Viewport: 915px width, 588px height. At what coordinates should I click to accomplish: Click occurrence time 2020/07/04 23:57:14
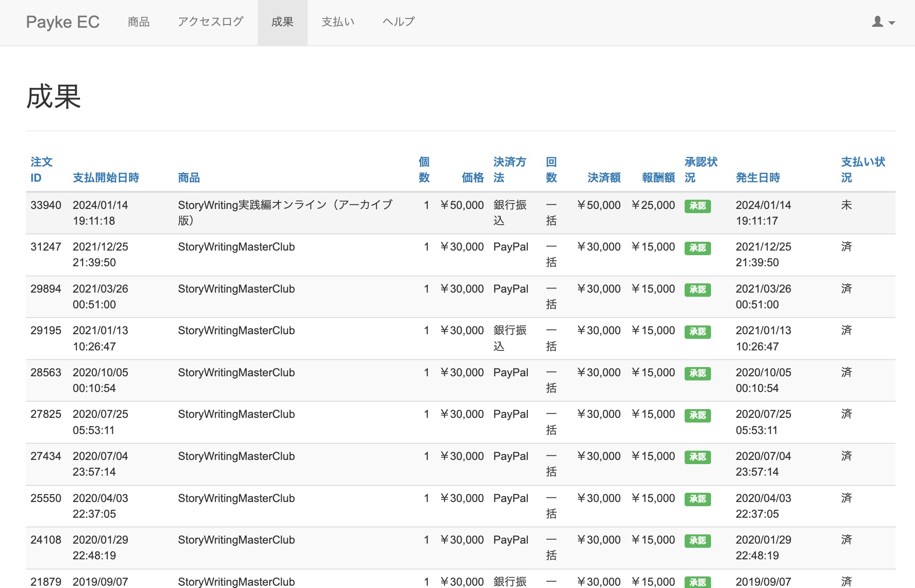[763, 464]
